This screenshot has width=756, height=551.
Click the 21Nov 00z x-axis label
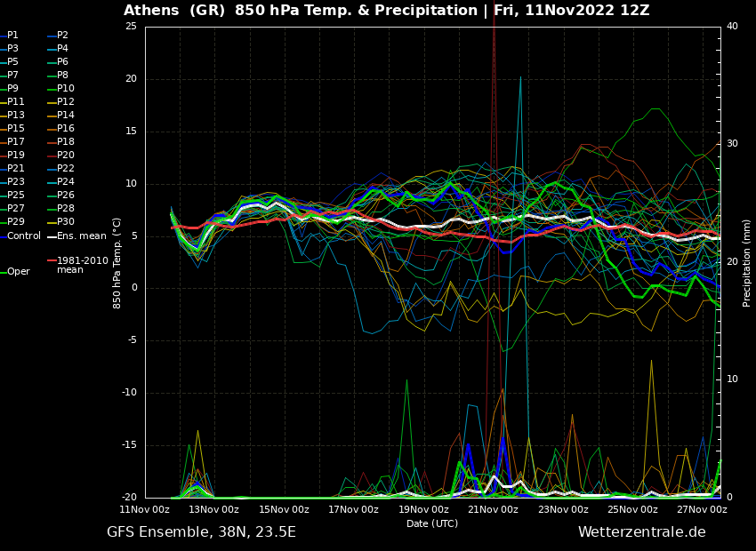(x=493, y=509)
